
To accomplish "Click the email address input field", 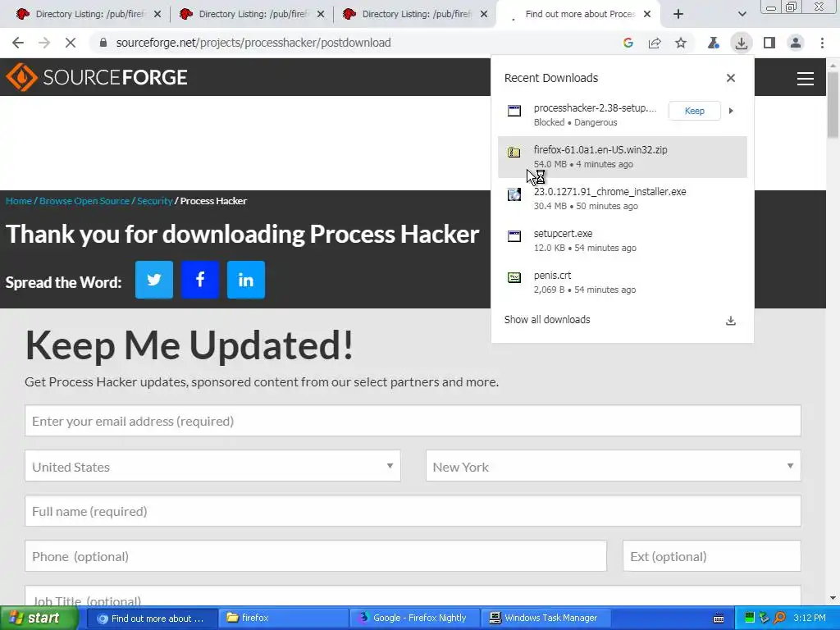I will [x=413, y=421].
